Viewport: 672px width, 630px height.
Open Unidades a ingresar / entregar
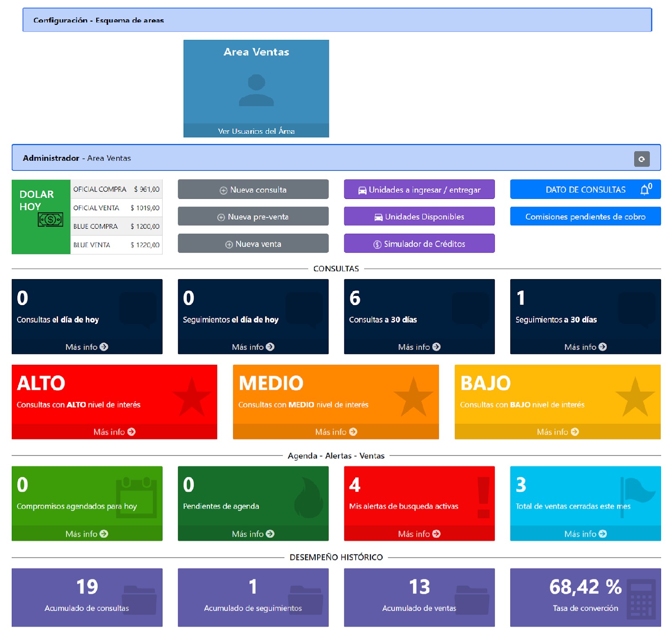[x=419, y=189]
